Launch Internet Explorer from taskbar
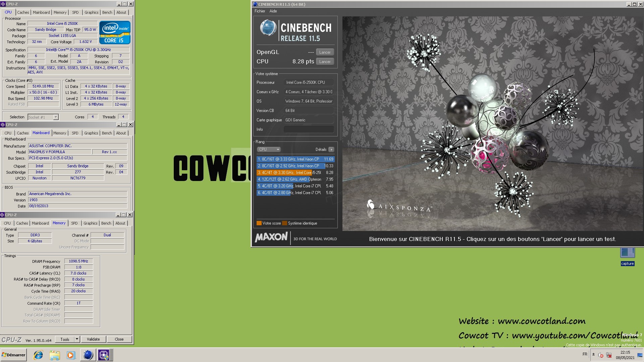 click(38, 355)
